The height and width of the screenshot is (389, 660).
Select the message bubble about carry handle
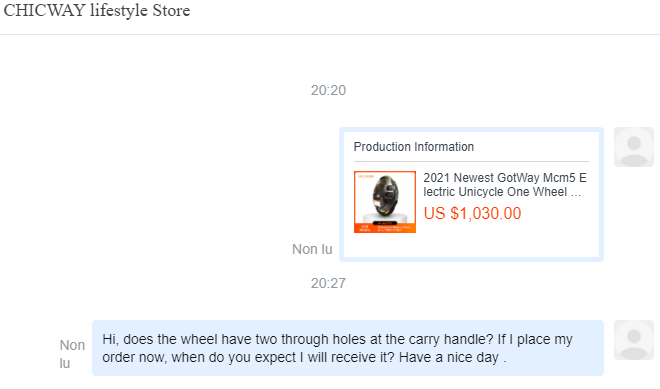pos(348,348)
